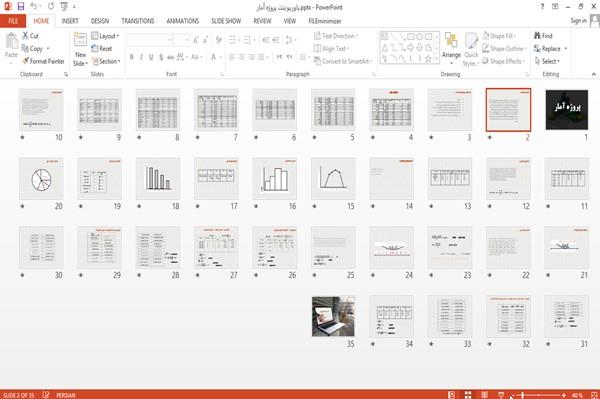Image resolution: width=600 pixels, height=399 pixels.
Task: Expand the font name combo box
Action: pyautogui.click(x=170, y=40)
